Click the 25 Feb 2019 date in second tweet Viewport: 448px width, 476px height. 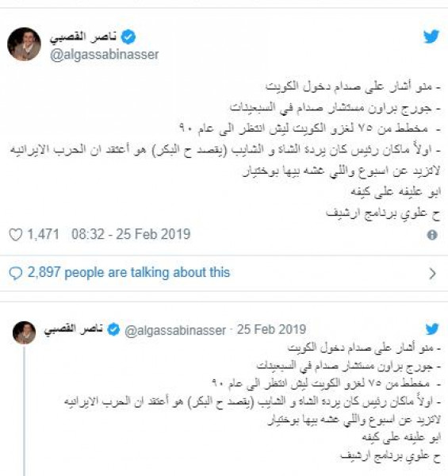pos(271,329)
